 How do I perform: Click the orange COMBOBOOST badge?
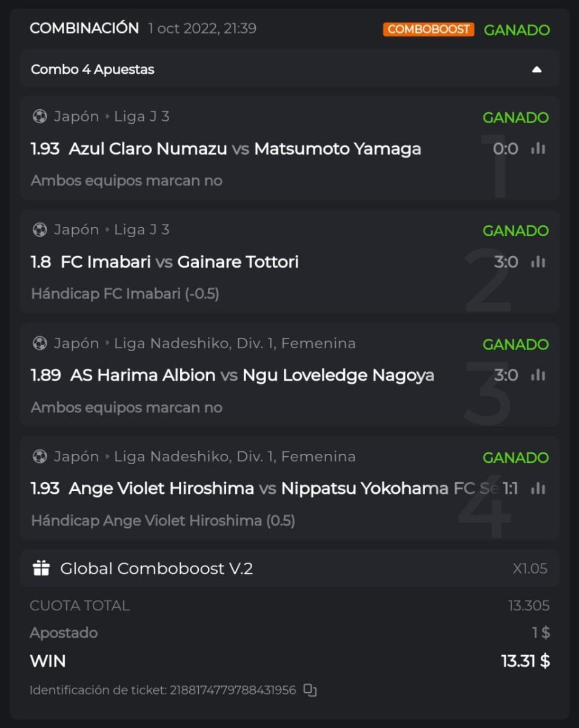428,29
